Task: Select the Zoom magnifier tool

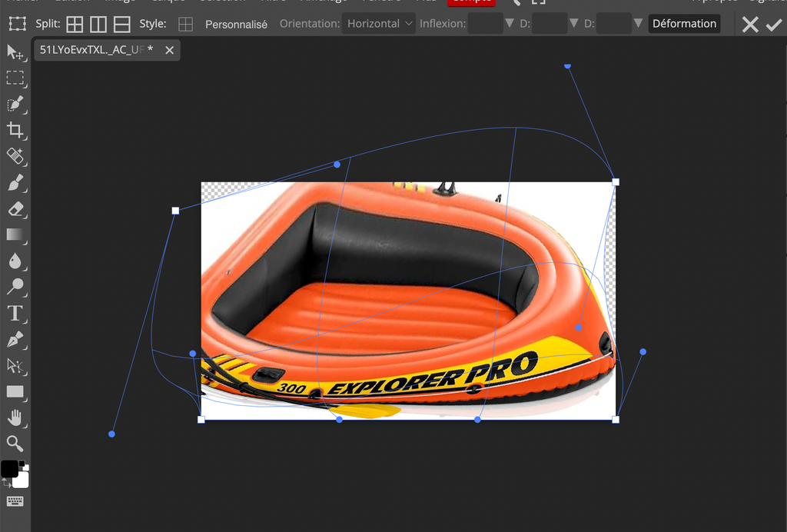Action: tap(15, 444)
